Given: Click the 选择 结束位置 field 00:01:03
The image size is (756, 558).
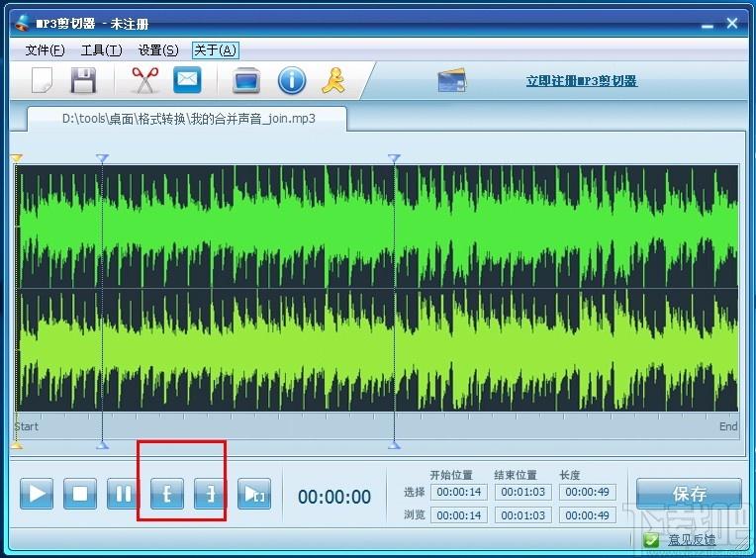Looking at the screenshot, I should point(523,492).
